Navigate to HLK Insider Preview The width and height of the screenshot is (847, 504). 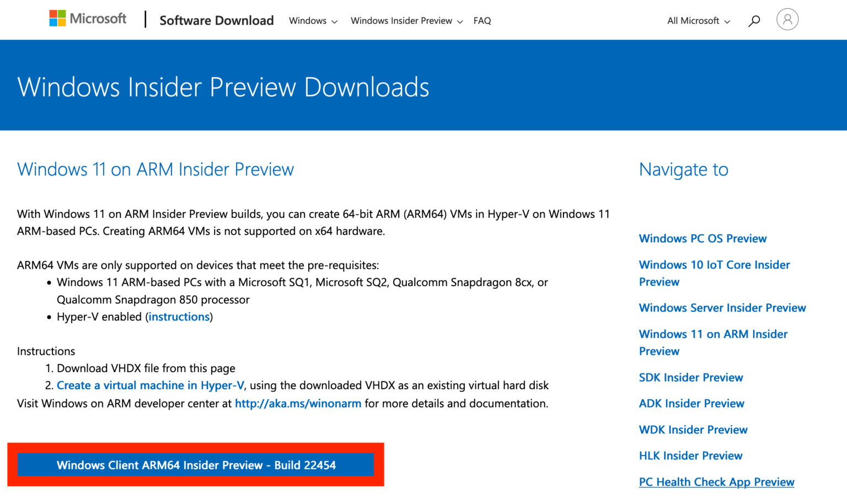(x=690, y=455)
